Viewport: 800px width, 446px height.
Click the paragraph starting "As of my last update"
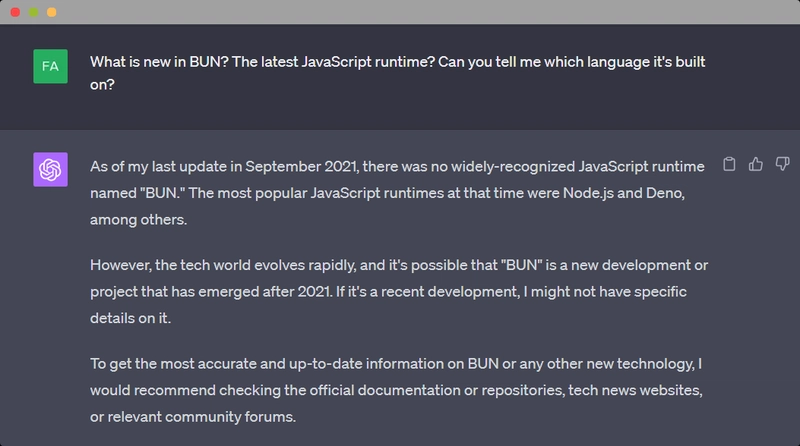(x=397, y=191)
